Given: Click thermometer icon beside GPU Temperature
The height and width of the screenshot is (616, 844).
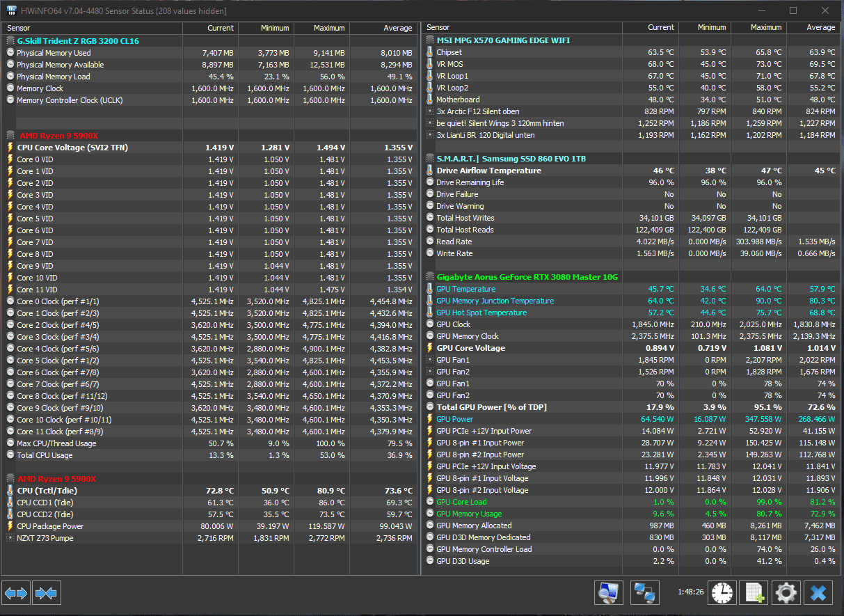Looking at the screenshot, I should point(429,289).
